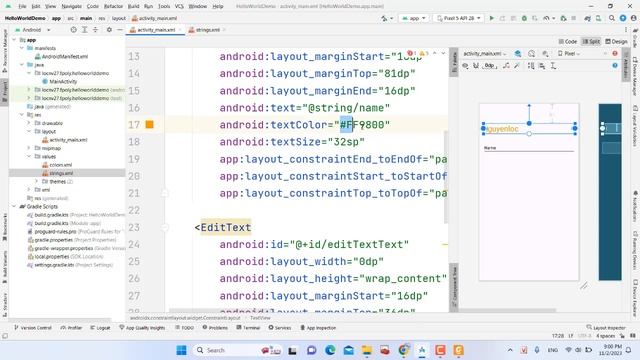
Task: Open the Tools menu
Action: pos(164,6)
